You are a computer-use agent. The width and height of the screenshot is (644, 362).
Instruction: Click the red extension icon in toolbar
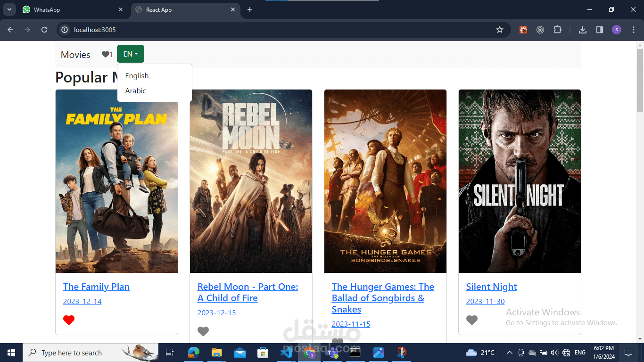[x=523, y=30]
